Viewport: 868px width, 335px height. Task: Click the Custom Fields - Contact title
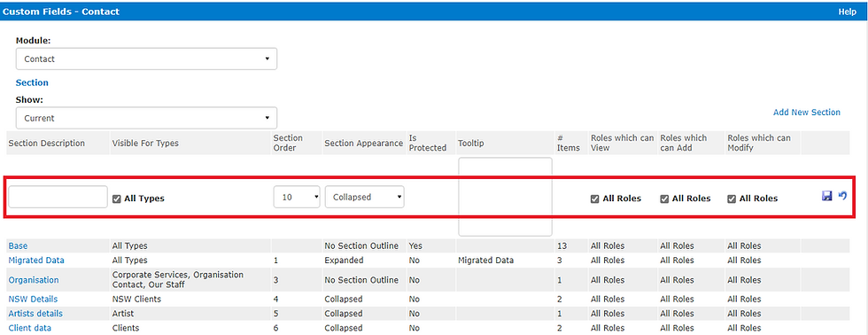point(61,12)
